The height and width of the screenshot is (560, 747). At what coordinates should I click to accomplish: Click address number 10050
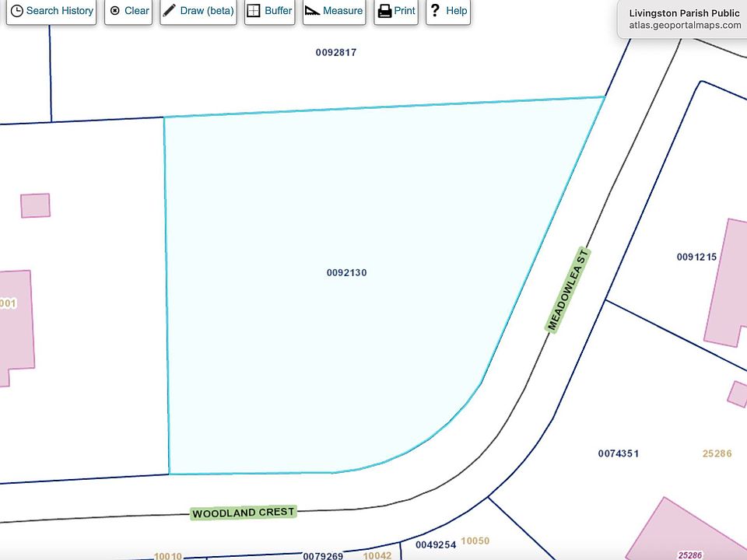pos(475,541)
